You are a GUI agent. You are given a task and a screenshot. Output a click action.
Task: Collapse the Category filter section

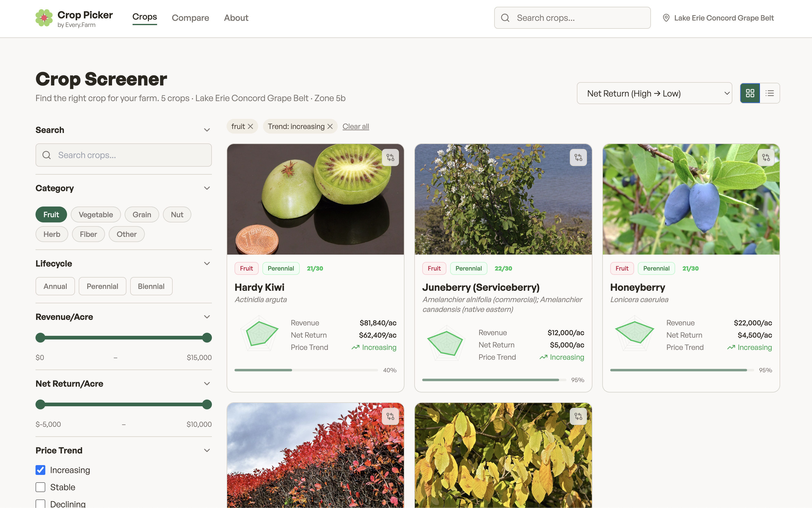[207, 188]
